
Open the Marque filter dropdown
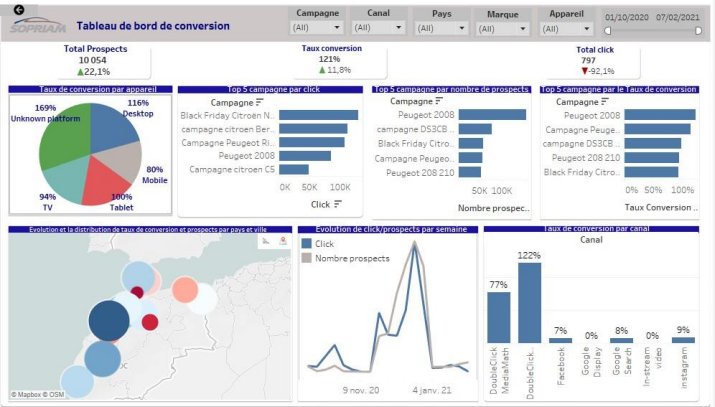click(x=503, y=29)
